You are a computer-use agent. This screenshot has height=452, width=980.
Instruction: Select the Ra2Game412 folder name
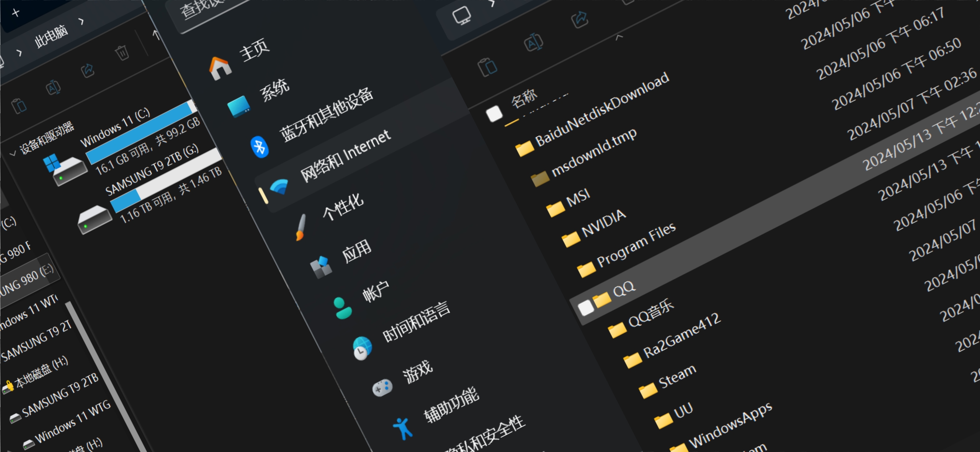point(682,336)
